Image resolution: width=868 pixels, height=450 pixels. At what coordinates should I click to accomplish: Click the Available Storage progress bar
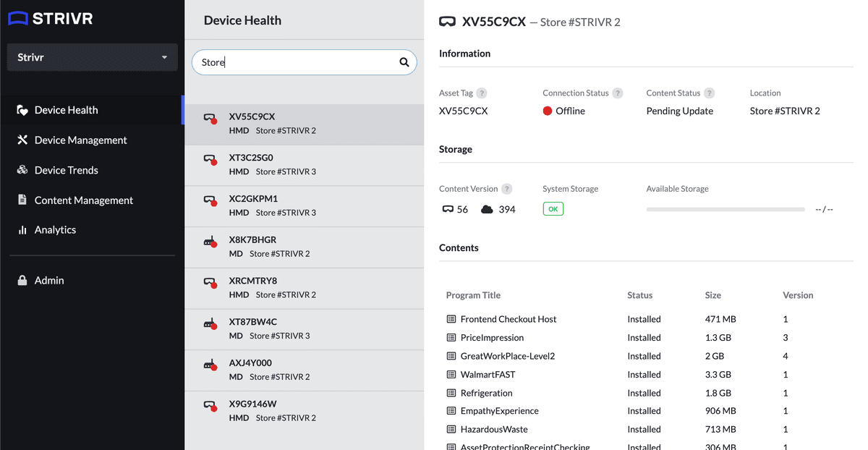point(726,209)
